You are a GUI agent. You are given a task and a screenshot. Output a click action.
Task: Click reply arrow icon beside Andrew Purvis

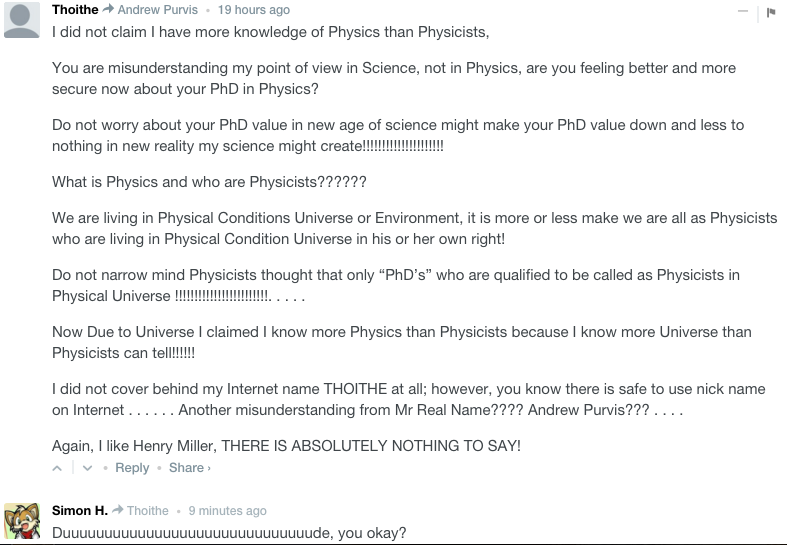[108, 10]
